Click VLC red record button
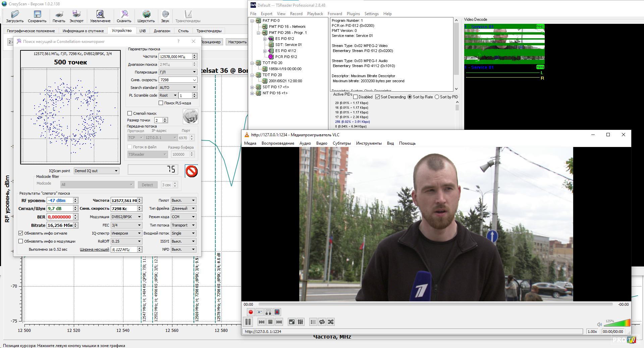This screenshot has height=348, width=644. [251, 312]
